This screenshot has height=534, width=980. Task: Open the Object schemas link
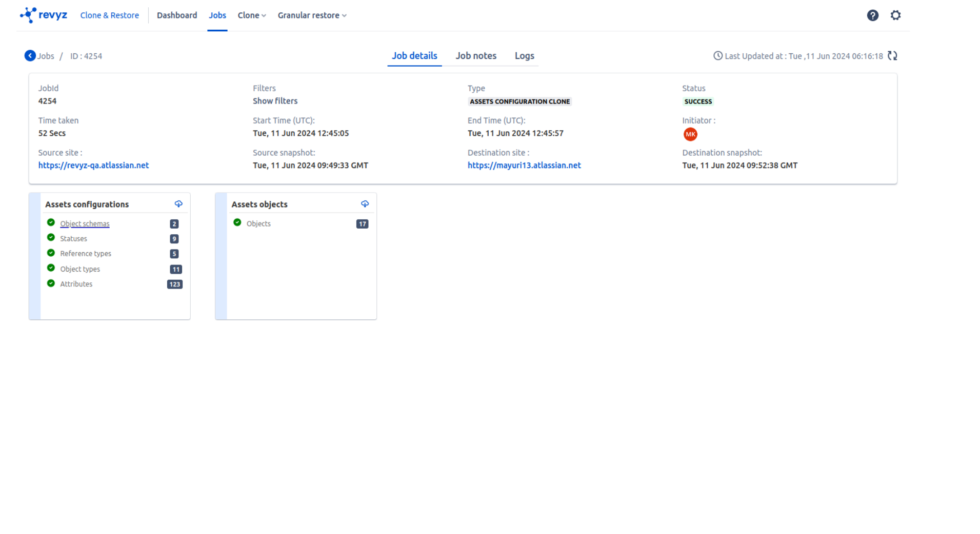85,224
